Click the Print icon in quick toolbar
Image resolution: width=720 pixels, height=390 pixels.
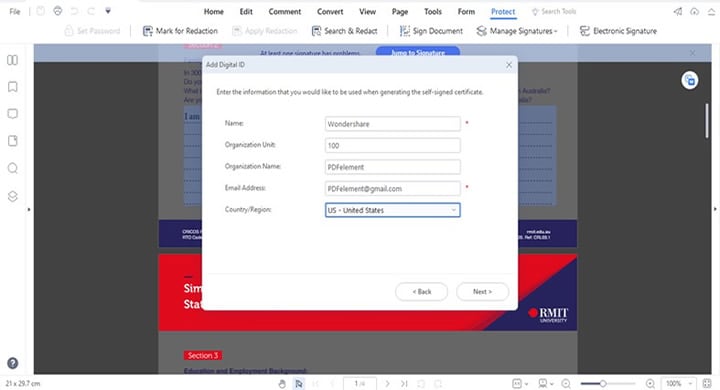pos(57,11)
